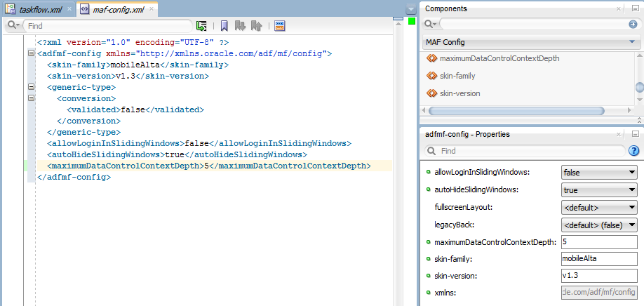
Task: Close the maf-config.xml tab
Action: pyautogui.click(x=152, y=9)
